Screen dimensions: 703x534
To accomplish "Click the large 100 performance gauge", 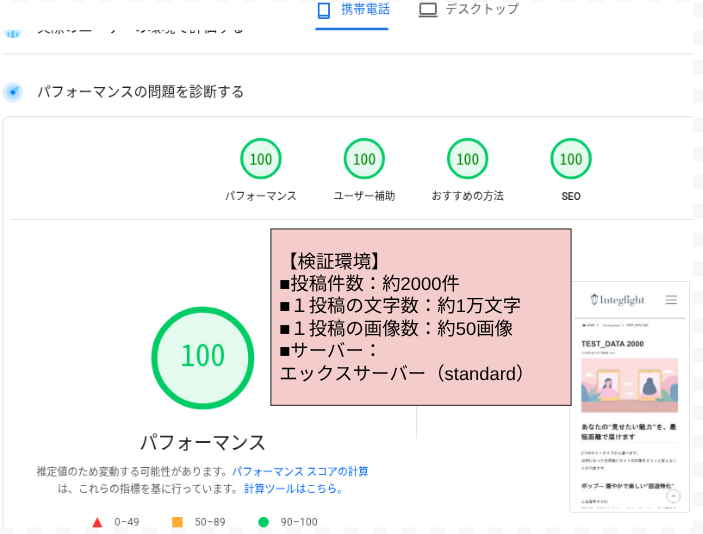I will 202,357.
